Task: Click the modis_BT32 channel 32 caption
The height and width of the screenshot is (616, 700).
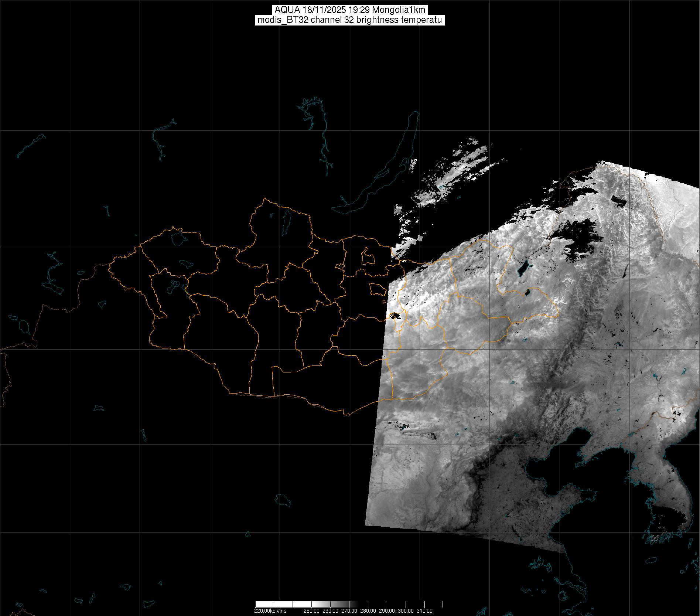Action: [350, 20]
